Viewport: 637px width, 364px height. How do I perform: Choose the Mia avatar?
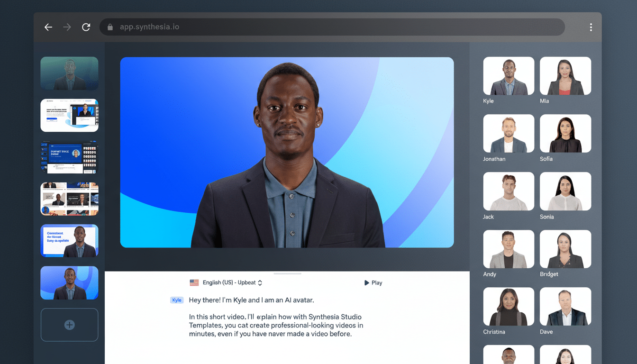tap(565, 75)
